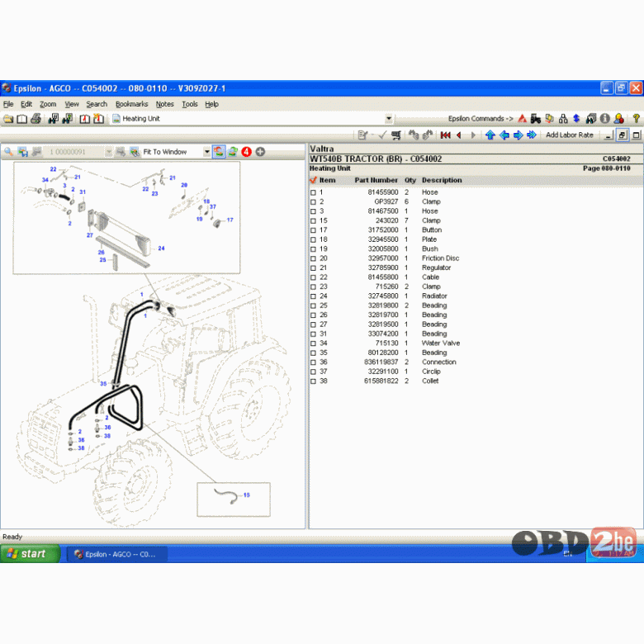This screenshot has height=644, width=644.
Task: Click the Epsilon - AGCO taskbar button
Action: tap(117, 554)
